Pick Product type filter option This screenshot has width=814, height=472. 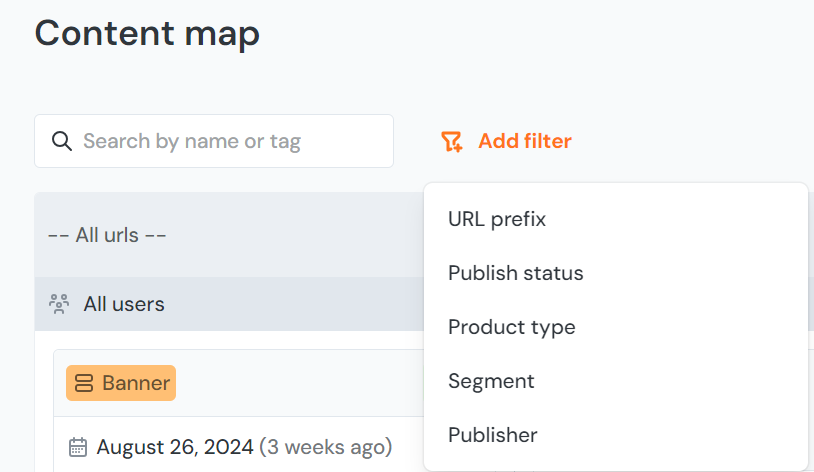pos(511,327)
